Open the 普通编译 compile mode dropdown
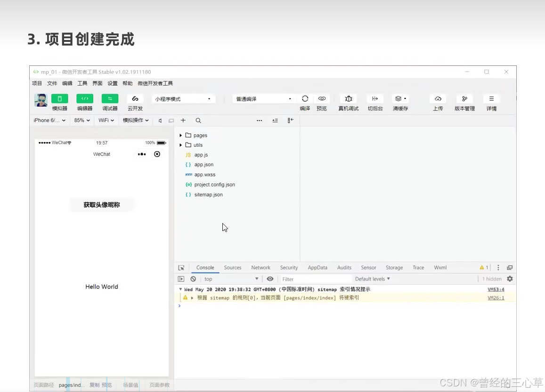The width and height of the screenshot is (545, 392). tap(264, 99)
